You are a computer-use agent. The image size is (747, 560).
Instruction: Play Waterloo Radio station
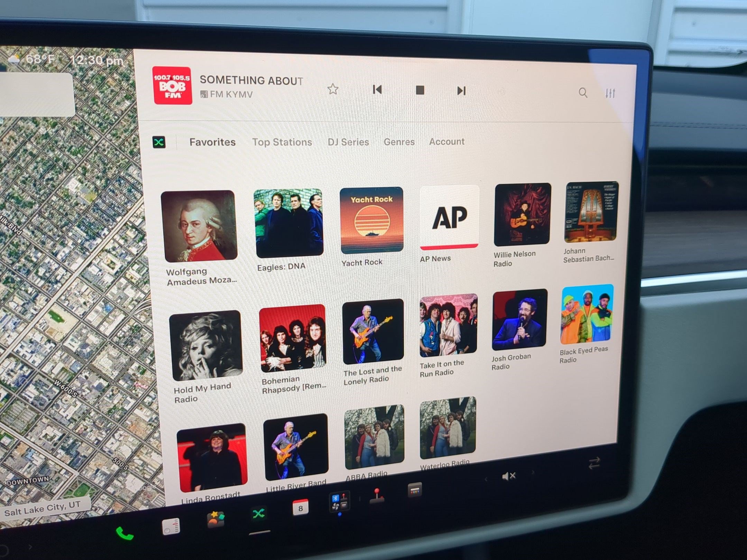pos(448,428)
